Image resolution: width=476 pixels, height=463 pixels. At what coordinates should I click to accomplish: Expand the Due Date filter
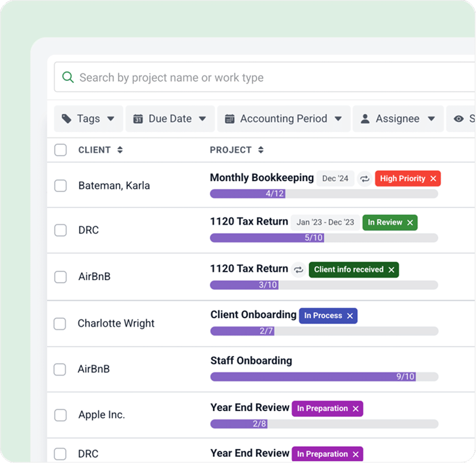[170, 119]
